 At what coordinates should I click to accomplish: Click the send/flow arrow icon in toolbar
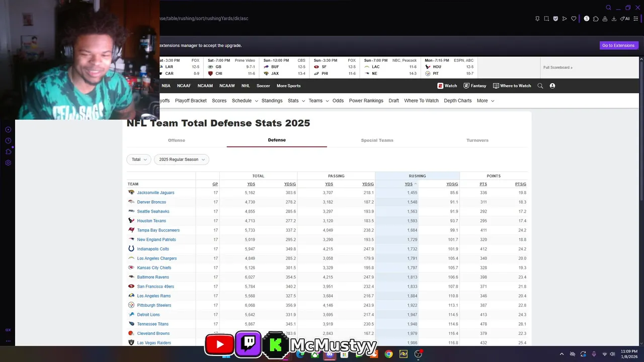(565, 19)
